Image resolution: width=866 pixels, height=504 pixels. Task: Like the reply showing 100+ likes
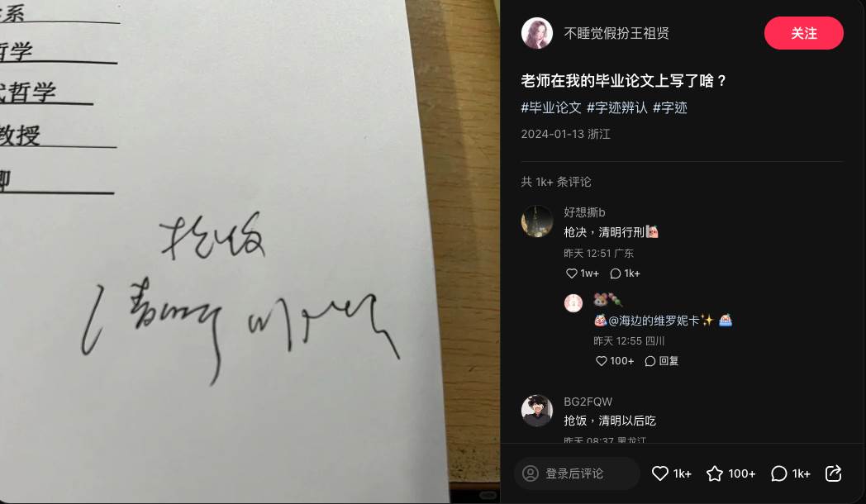tap(602, 361)
